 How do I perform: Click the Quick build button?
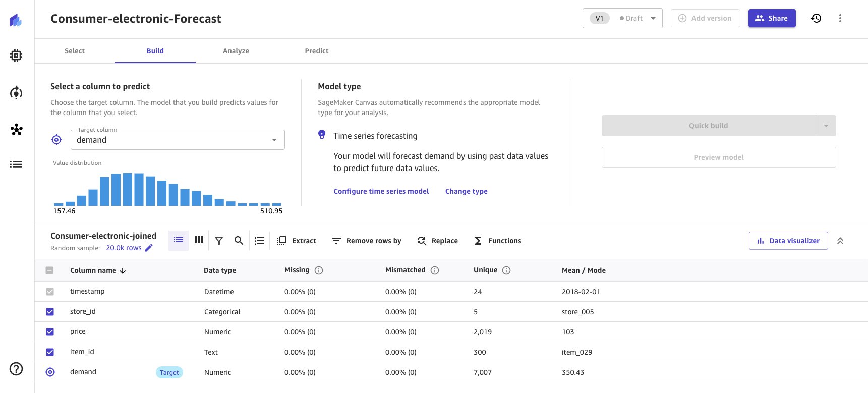coord(708,126)
